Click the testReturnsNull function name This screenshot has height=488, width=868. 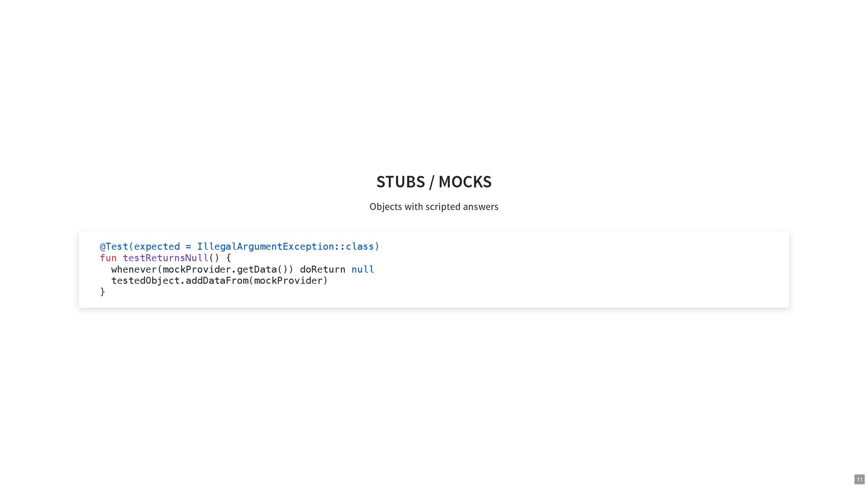(165, 258)
